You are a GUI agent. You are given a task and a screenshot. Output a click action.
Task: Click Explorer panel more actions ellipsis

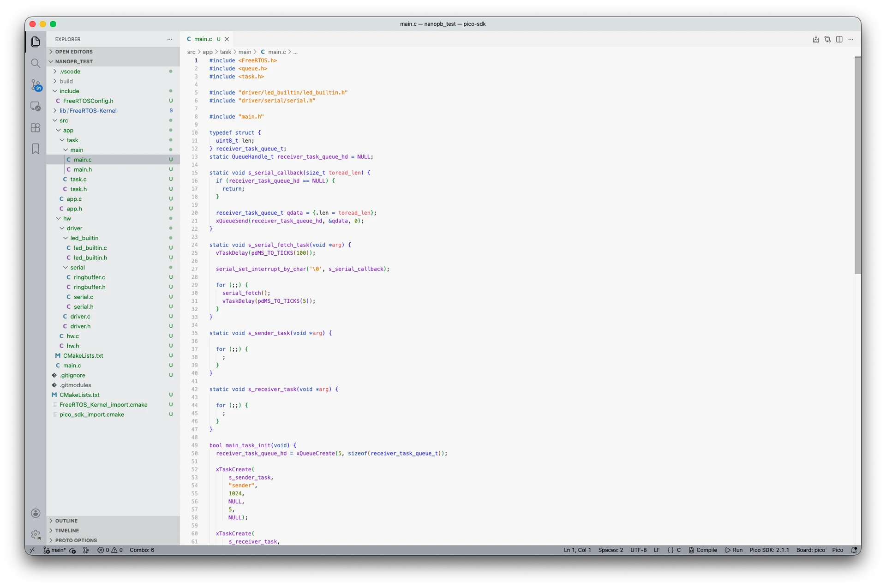(x=170, y=39)
